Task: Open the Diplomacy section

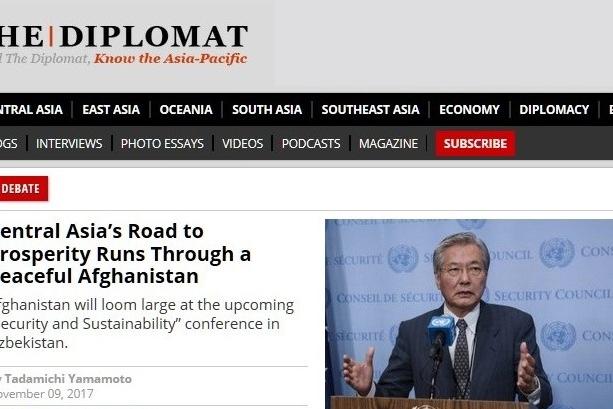Action: tap(554, 109)
